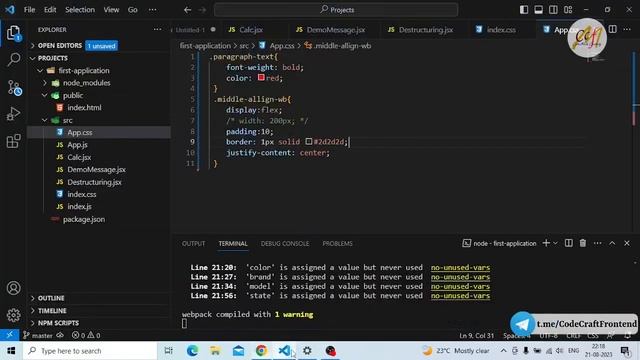
Task: Open Source Control view
Action: point(14,87)
